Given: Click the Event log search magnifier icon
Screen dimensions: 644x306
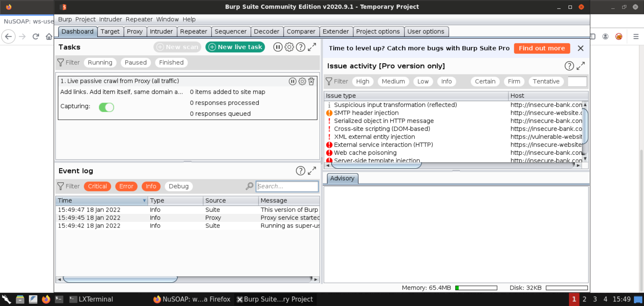Looking at the screenshot, I should point(249,186).
